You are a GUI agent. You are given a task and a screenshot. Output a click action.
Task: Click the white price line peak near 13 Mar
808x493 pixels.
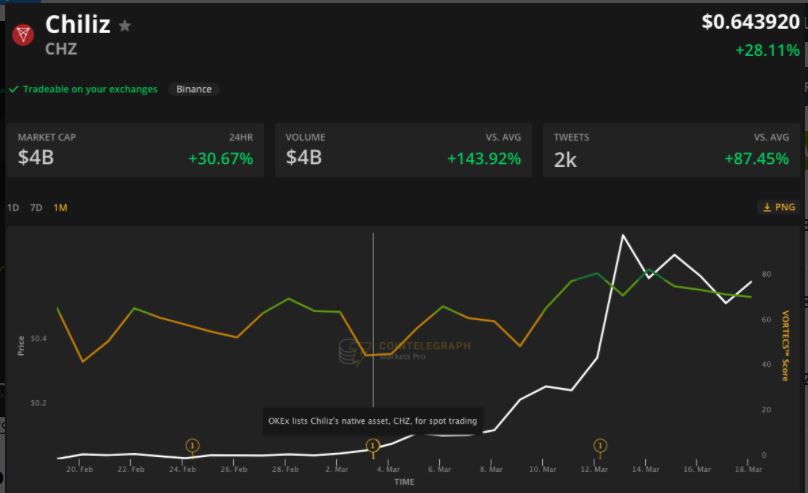click(623, 236)
